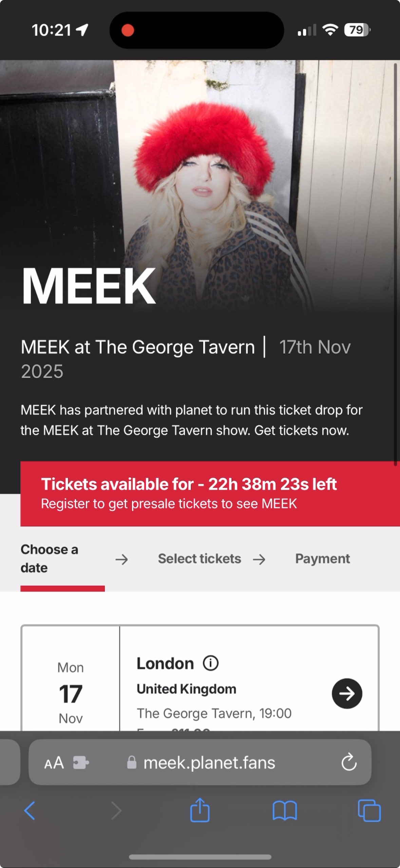Select the Mon 17 Nov date box
The image size is (400, 868).
[71, 693]
